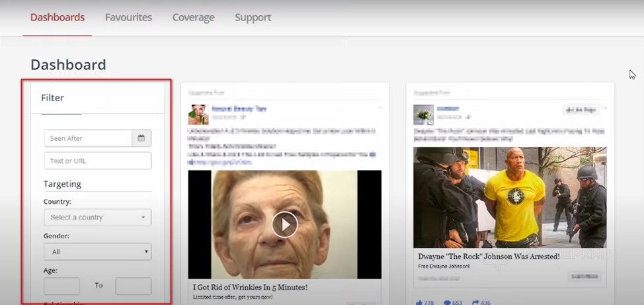Click the Seen After date field
The width and height of the screenshot is (644, 305).
pyautogui.click(x=88, y=138)
